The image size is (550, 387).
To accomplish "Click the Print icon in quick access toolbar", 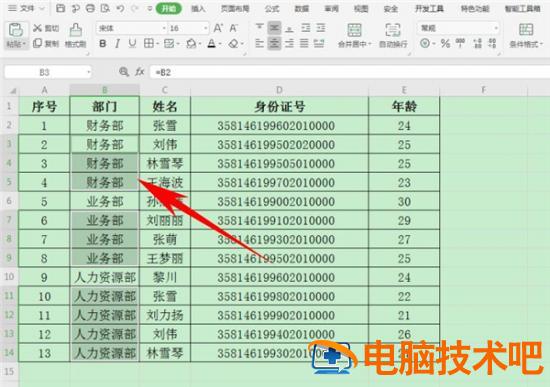I will click(90, 8).
